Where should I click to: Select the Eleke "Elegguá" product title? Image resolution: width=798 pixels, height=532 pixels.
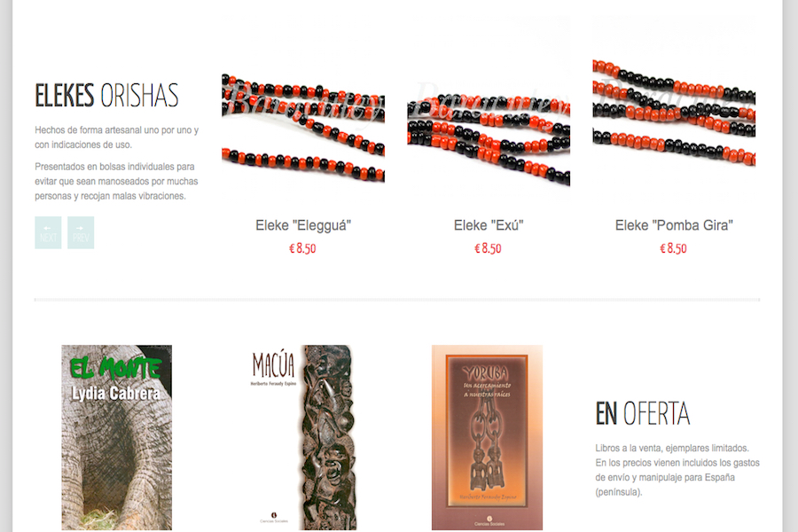pos(303,225)
